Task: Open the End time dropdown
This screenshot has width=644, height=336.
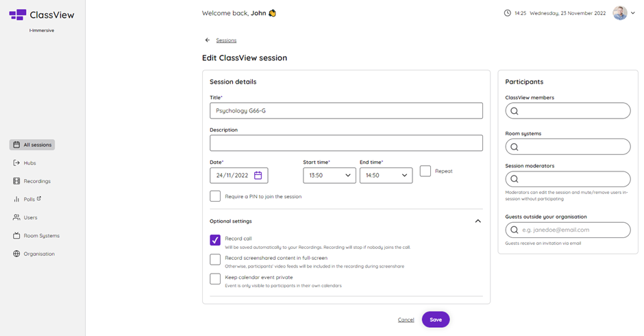Action: (x=386, y=175)
